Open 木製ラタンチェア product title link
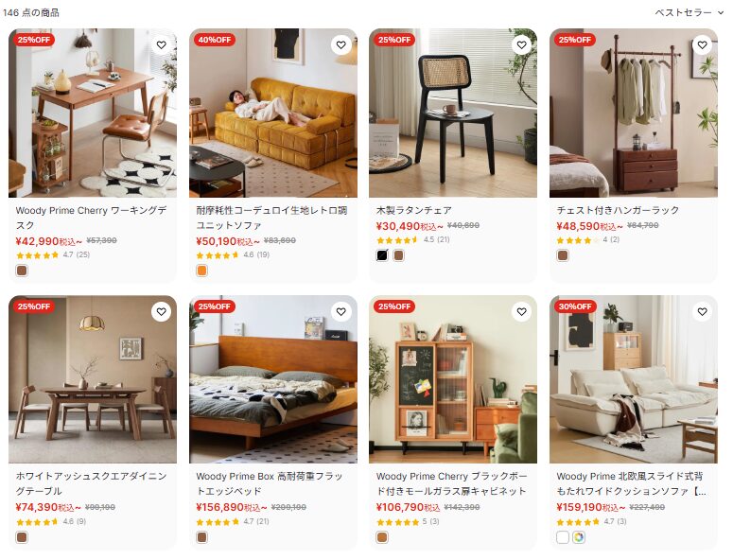The height and width of the screenshot is (560, 733). (x=413, y=210)
